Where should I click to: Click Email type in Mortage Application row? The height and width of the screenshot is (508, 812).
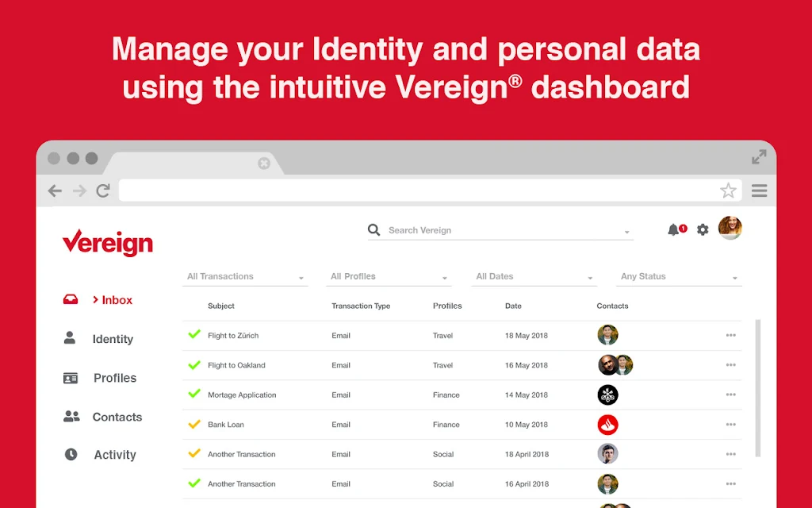pyautogui.click(x=341, y=395)
